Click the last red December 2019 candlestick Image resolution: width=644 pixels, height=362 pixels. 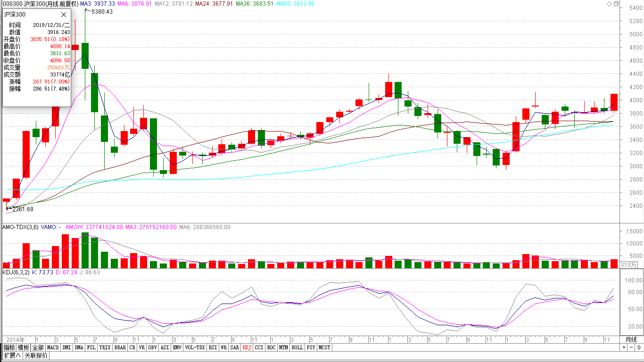614,102
